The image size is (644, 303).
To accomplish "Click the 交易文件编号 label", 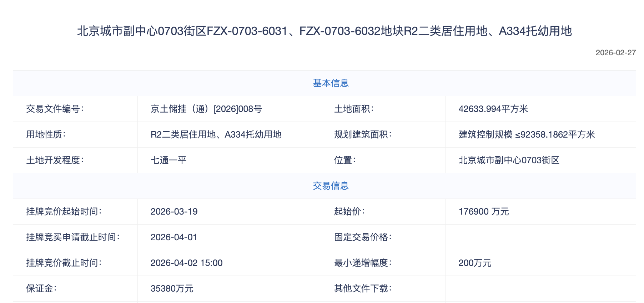I will [x=55, y=109].
